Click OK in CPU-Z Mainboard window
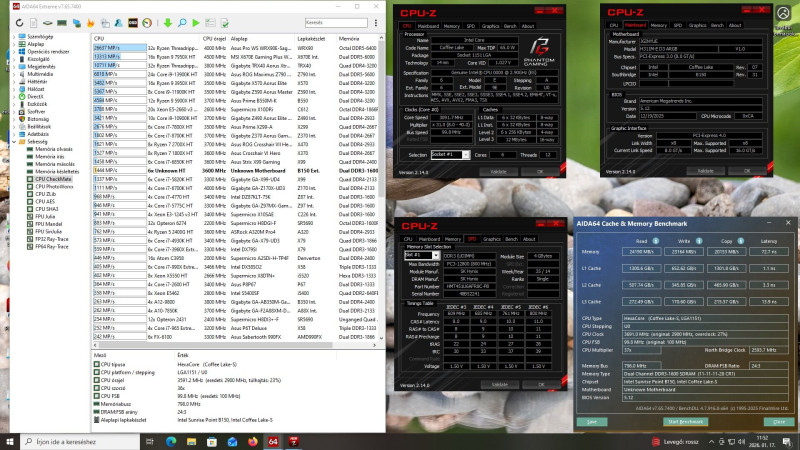The width and height of the screenshot is (800, 450). click(746, 171)
